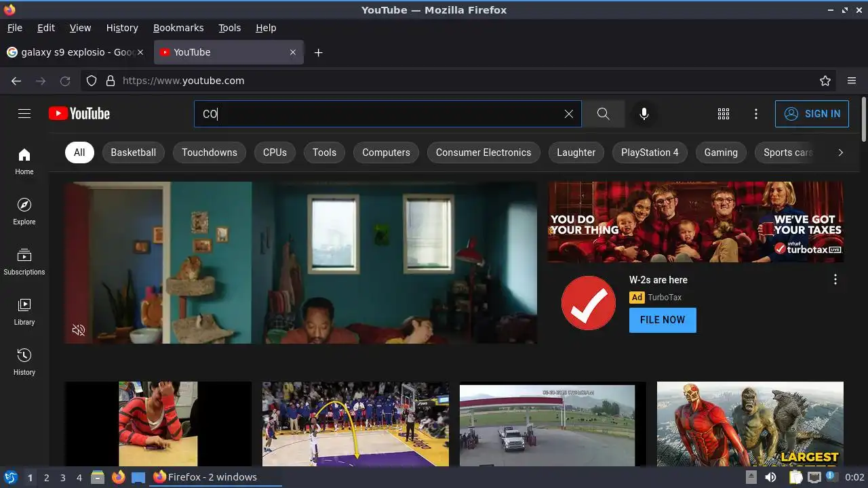
Task: Open Explore in the sidebar
Action: (24, 211)
